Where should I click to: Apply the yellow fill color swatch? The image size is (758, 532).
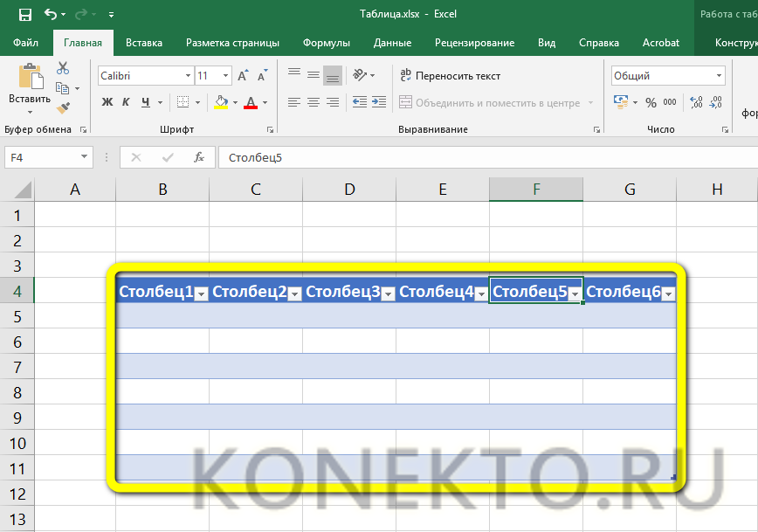(221, 103)
